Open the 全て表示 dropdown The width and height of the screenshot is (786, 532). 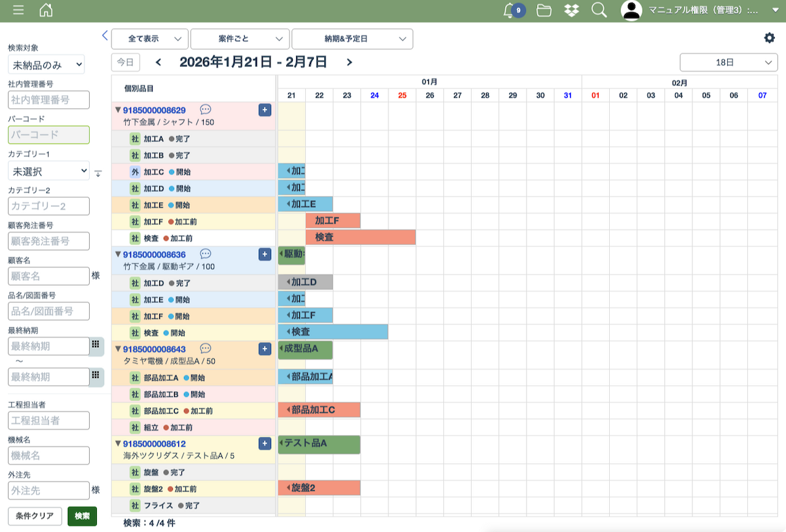pyautogui.click(x=149, y=39)
